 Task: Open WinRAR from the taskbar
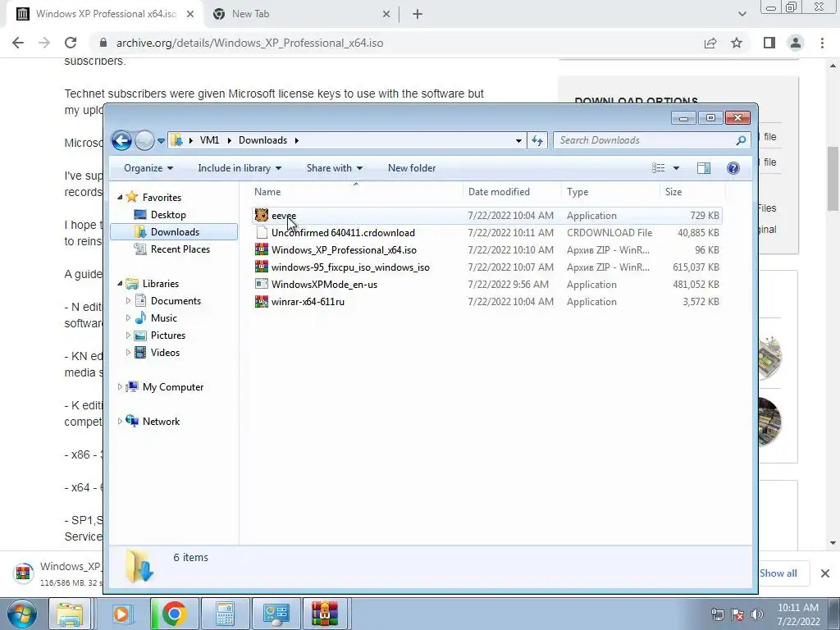click(325, 614)
